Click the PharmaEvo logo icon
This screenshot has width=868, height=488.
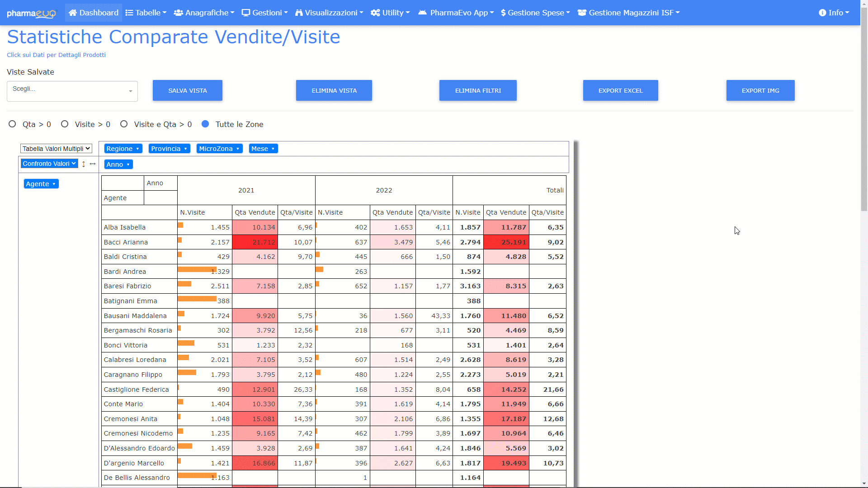(31, 13)
